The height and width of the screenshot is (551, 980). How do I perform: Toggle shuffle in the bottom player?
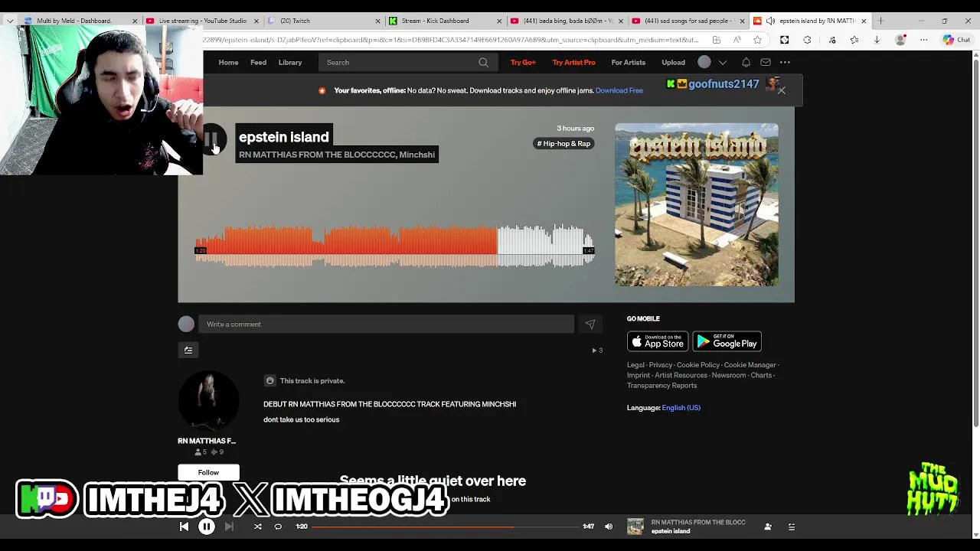[x=258, y=527]
